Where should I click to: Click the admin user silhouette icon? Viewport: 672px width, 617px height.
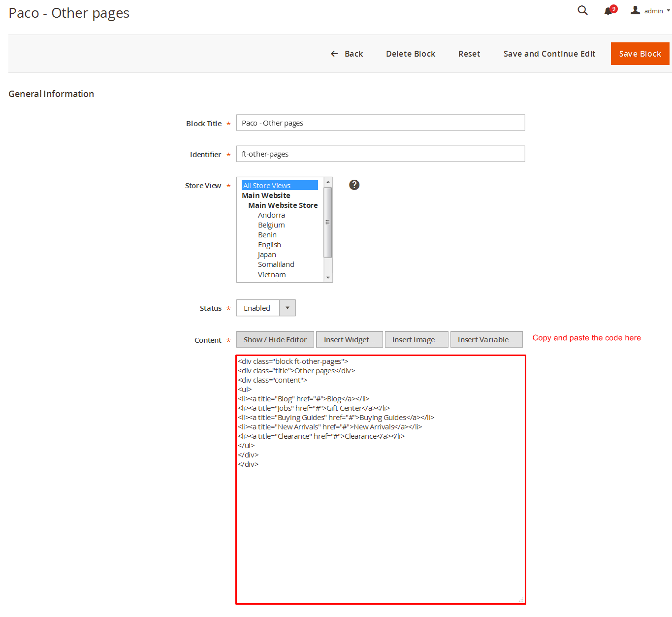(x=636, y=10)
